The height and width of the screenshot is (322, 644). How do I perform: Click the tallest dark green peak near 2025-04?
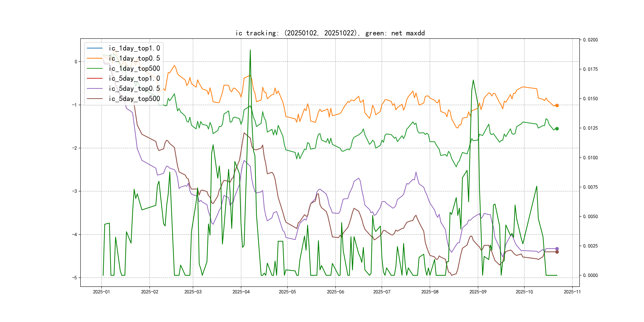250,50
